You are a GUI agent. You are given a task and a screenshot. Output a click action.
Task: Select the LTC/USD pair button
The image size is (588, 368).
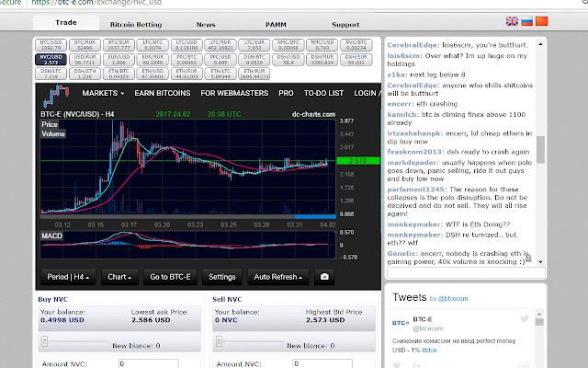pos(187,45)
